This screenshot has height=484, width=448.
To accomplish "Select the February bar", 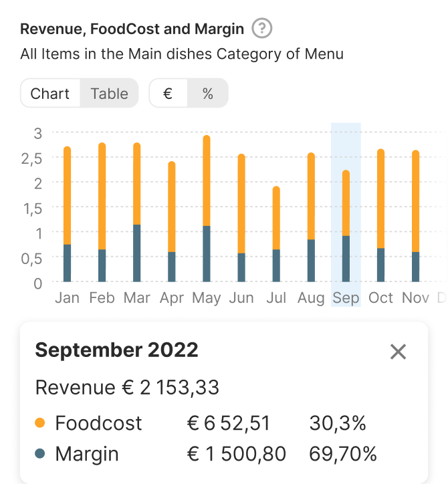I will pyautogui.click(x=102, y=212).
